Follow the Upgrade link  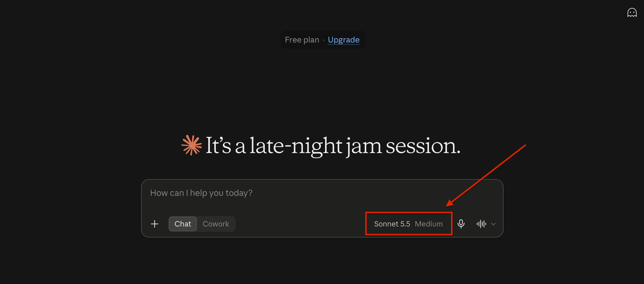click(x=344, y=40)
